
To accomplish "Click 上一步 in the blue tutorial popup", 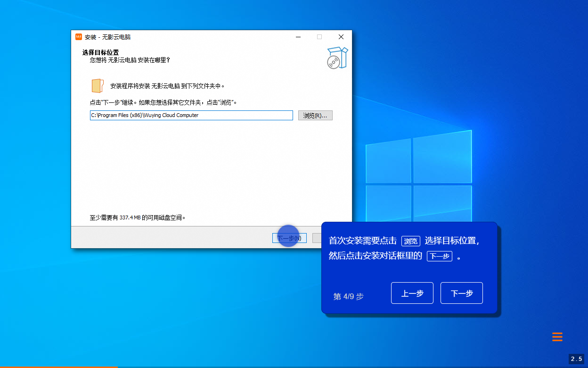I will click(x=412, y=293).
